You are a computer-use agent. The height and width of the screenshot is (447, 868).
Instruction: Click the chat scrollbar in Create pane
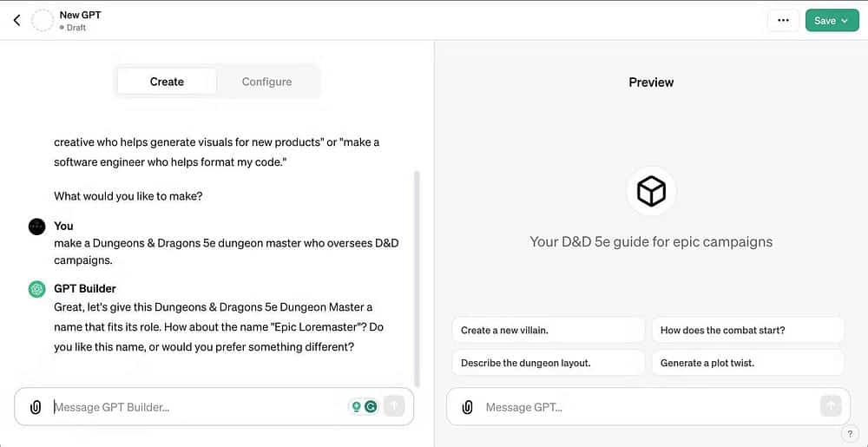click(x=417, y=279)
